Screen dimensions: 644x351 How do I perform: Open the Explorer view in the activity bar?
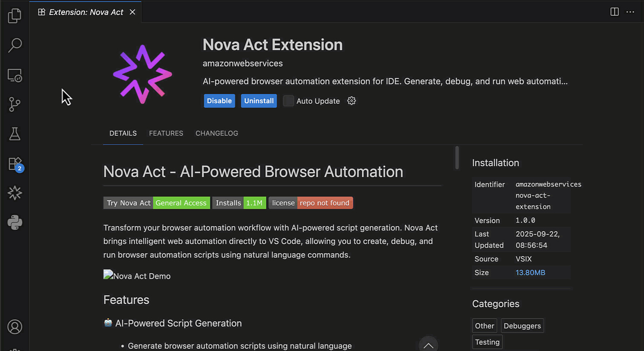point(14,15)
